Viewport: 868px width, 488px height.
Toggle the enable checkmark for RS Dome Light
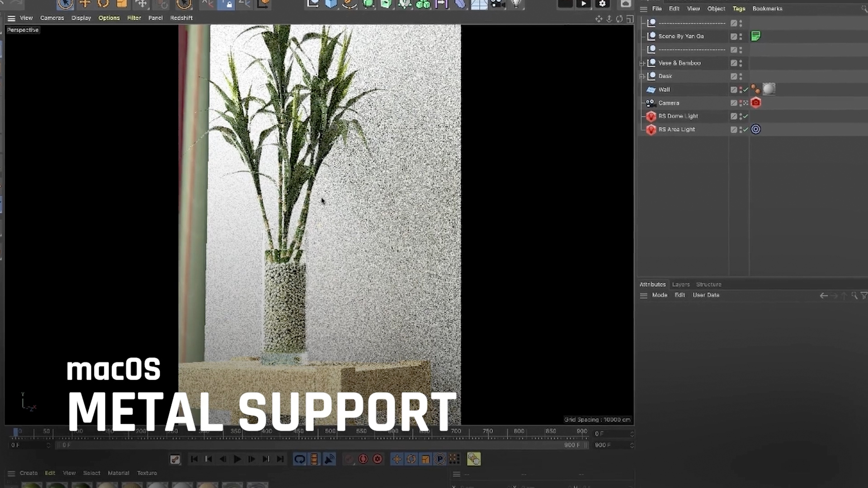(x=745, y=116)
